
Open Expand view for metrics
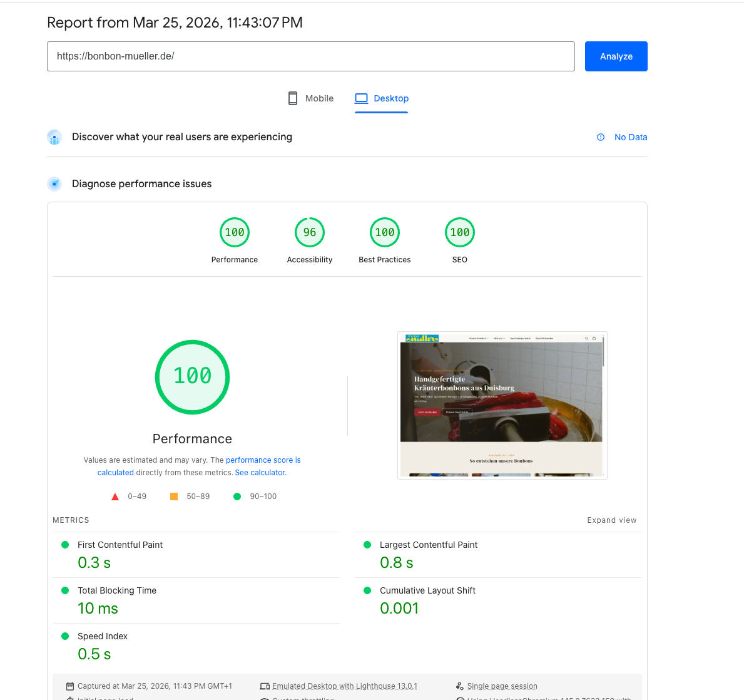pos(612,520)
